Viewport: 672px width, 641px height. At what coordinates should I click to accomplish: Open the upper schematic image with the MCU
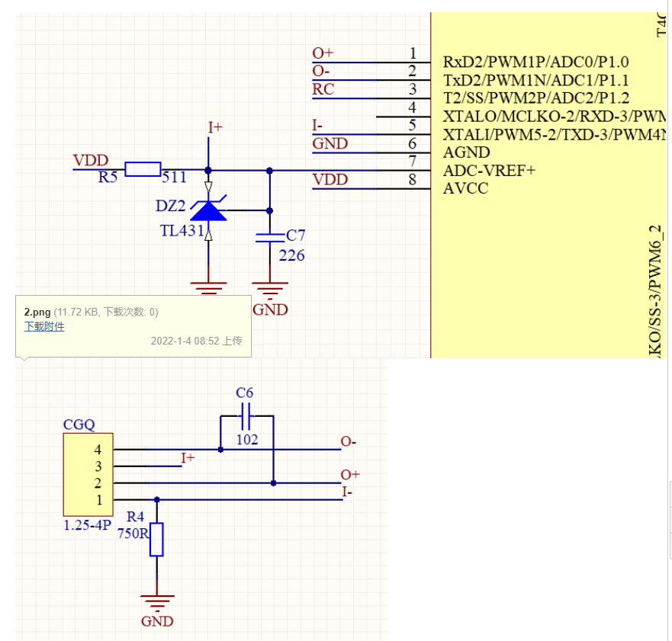coord(341,185)
